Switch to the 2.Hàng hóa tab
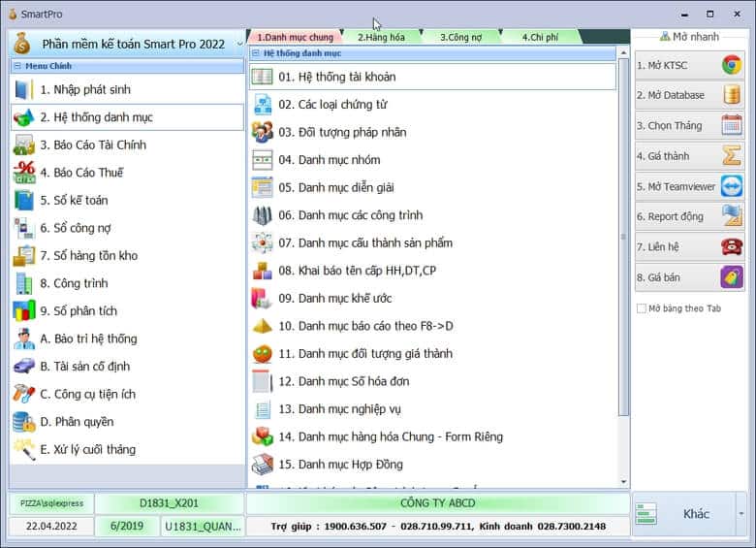Screen dimensions: 756x548 click(x=381, y=37)
